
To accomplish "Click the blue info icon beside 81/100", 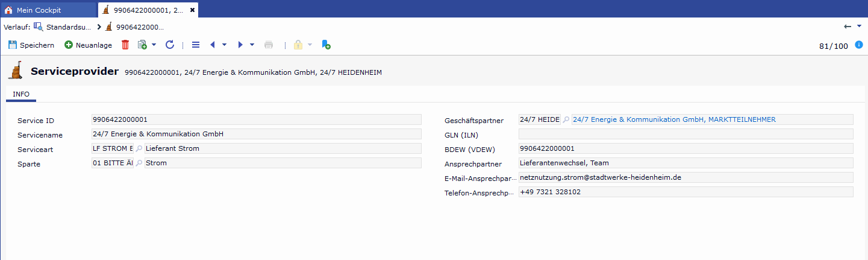I will tap(859, 45).
